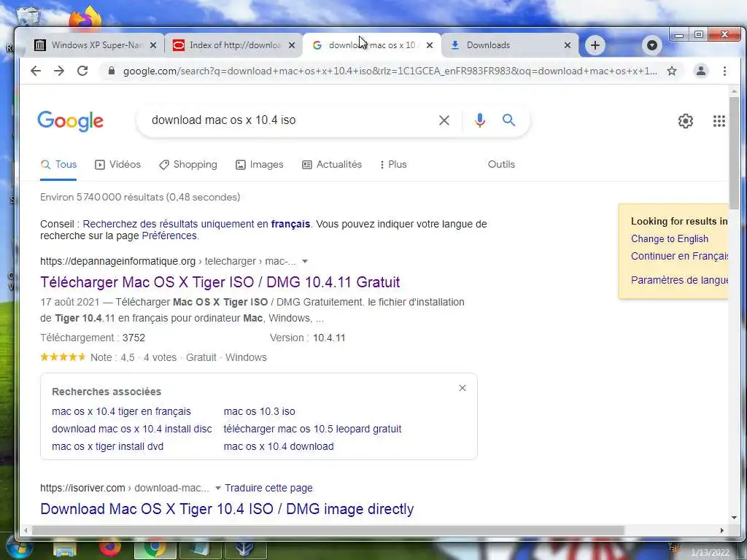Click the vertical scrollbar thumb
The image size is (747, 560).
click(734, 152)
